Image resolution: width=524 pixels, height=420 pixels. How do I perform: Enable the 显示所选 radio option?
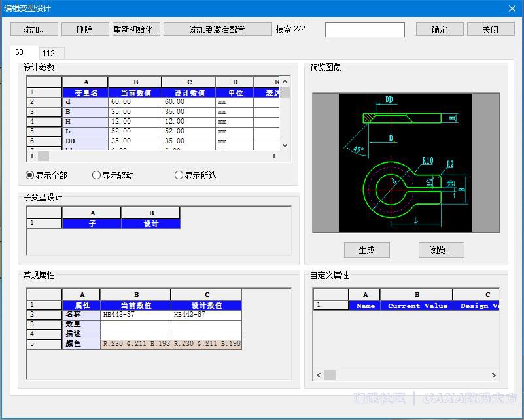tap(179, 175)
